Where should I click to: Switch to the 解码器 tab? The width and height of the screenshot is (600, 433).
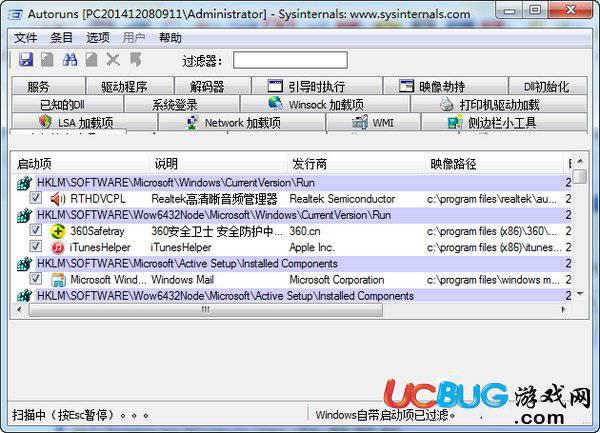point(213,86)
